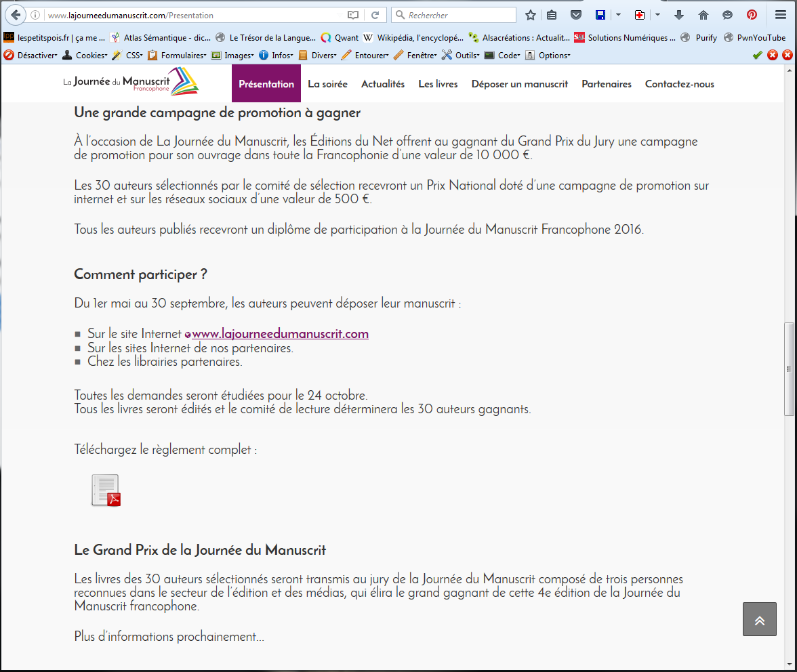This screenshot has height=672, width=797.
Task: Open the Pocket save icon
Action: pyautogui.click(x=575, y=15)
